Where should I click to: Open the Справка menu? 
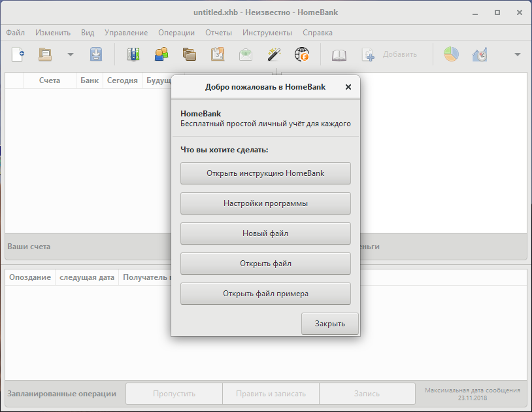[318, 33]
